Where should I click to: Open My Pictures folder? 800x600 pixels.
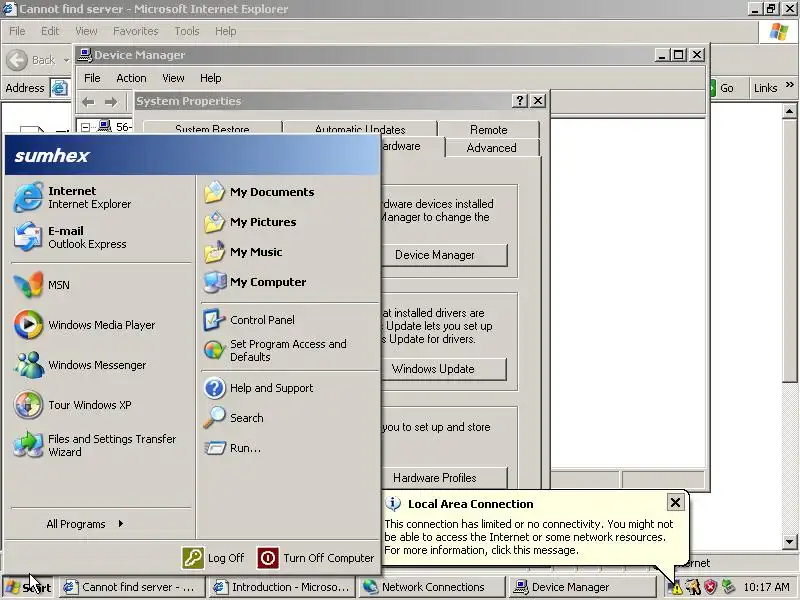[289, 222]
